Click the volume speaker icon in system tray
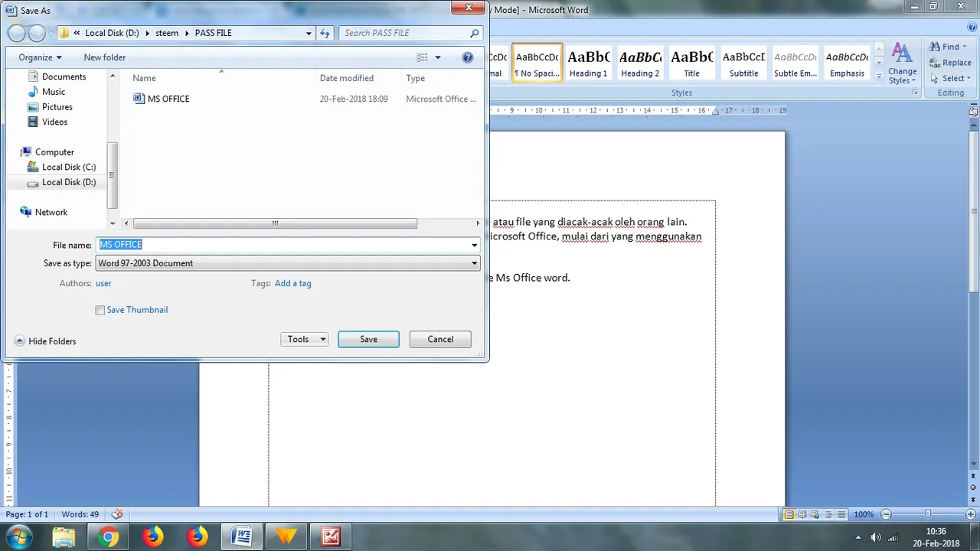Viewport: 980px width, 551px height. 876,537
